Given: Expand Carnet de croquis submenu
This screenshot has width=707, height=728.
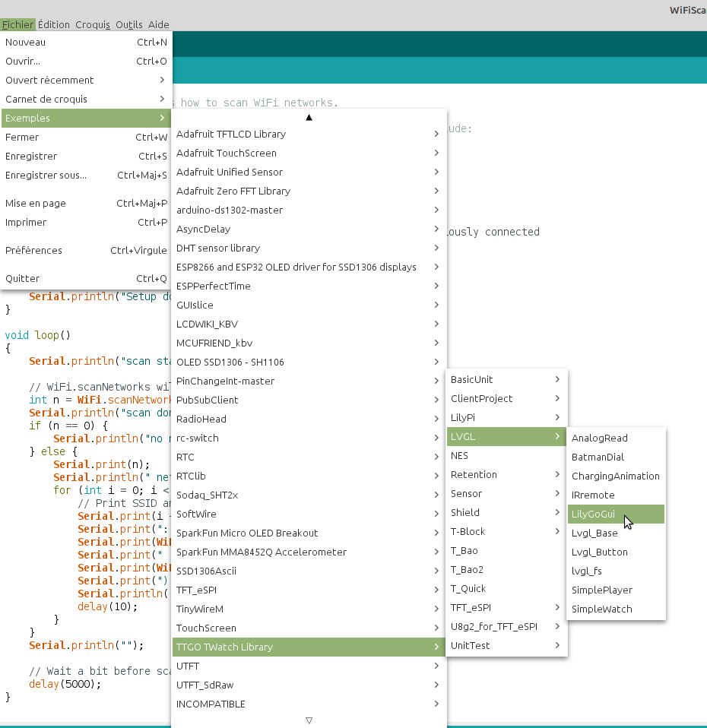Looking at the screenshot, I should tap(87, 100).
